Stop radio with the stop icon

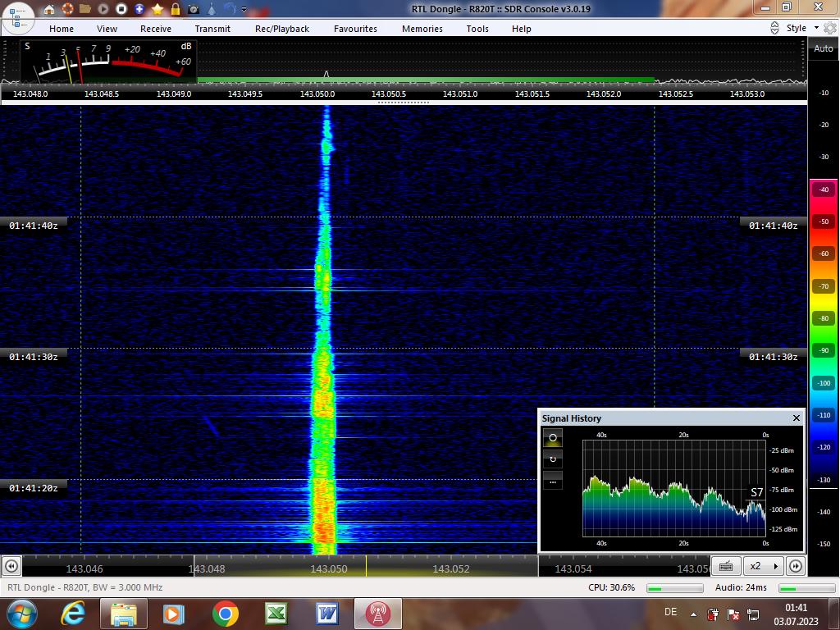(121, 8)
